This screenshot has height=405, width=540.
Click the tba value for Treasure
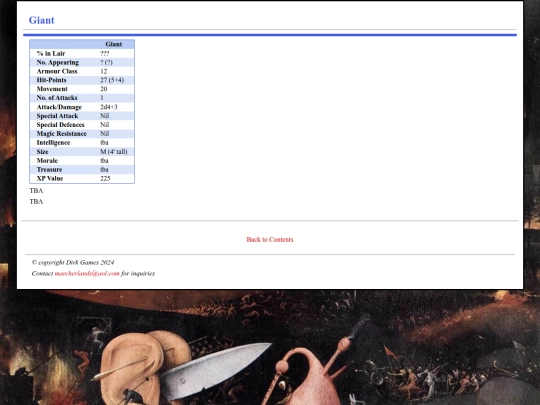(104, 169)
